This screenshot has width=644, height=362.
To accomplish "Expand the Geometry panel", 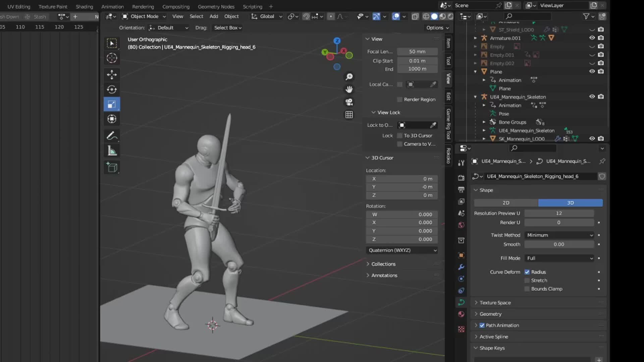I will click(x=490, y=314).
